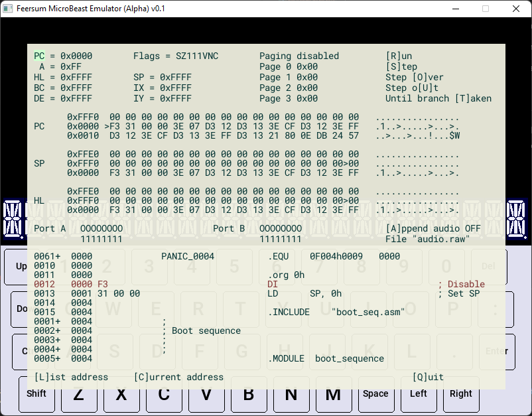This screenshot has height=416, width=532.
Task: Click the SP = 0xFFFF register
Action: click(163, 78)
